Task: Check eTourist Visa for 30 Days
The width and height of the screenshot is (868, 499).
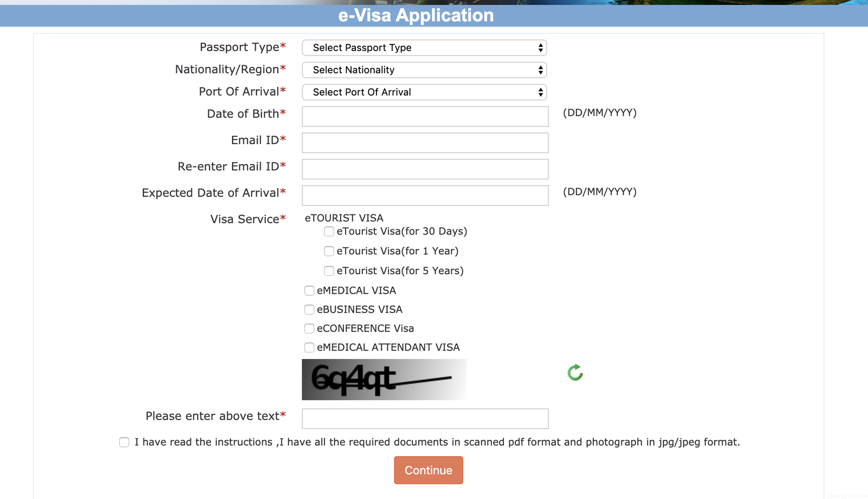Action: coord(329,231)
